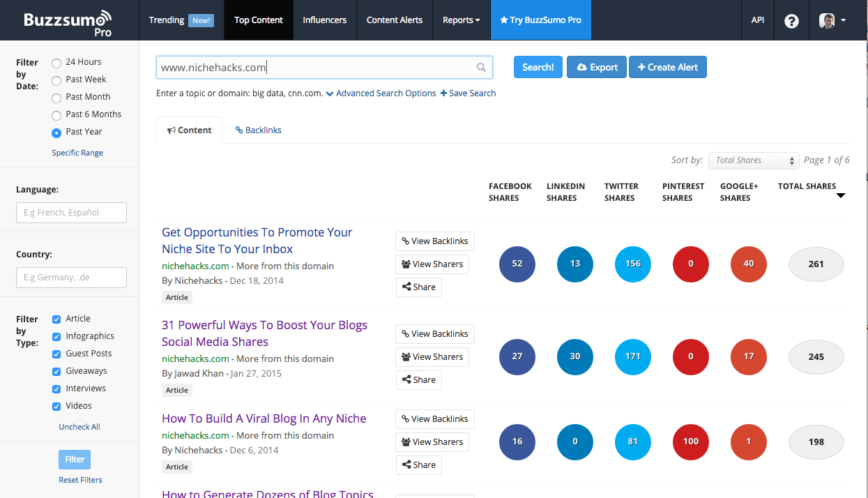Click Google+ shares circle showing 17
Image resolution: width=868 pixels, height=498 pixels.
point(749,356)
